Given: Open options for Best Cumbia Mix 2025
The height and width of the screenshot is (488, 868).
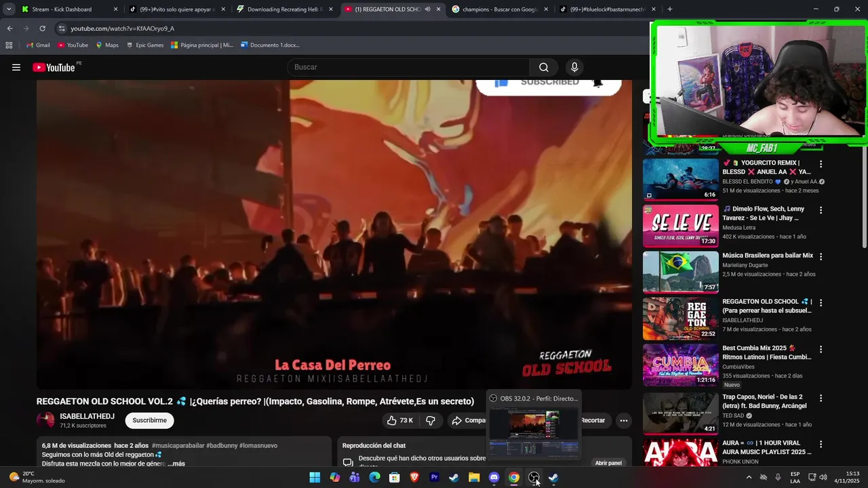Looking at the screenshot, I should pos(821,349).
